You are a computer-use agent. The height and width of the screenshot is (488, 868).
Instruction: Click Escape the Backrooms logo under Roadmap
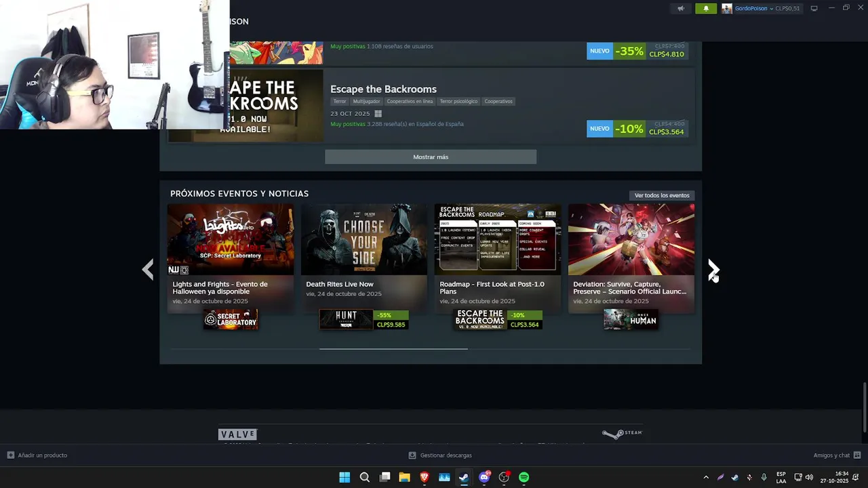coord(480,319)
